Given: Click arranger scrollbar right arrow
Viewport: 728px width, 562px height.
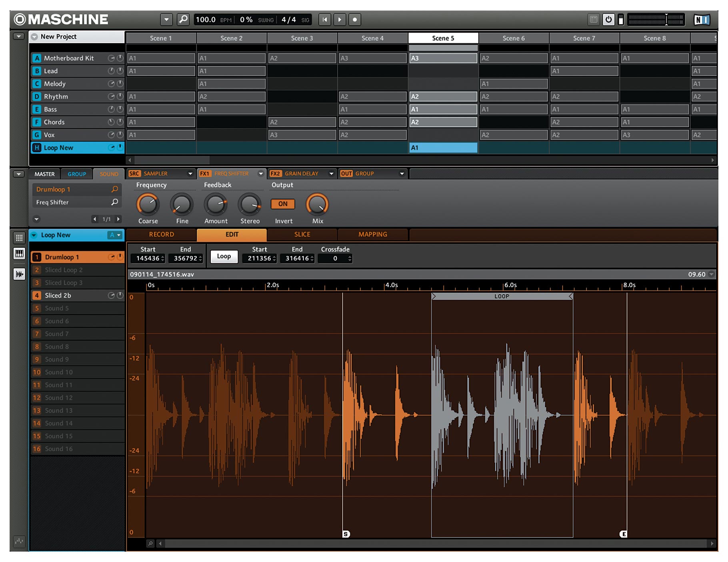Looking at the screenshot, I should click(712, 160).
